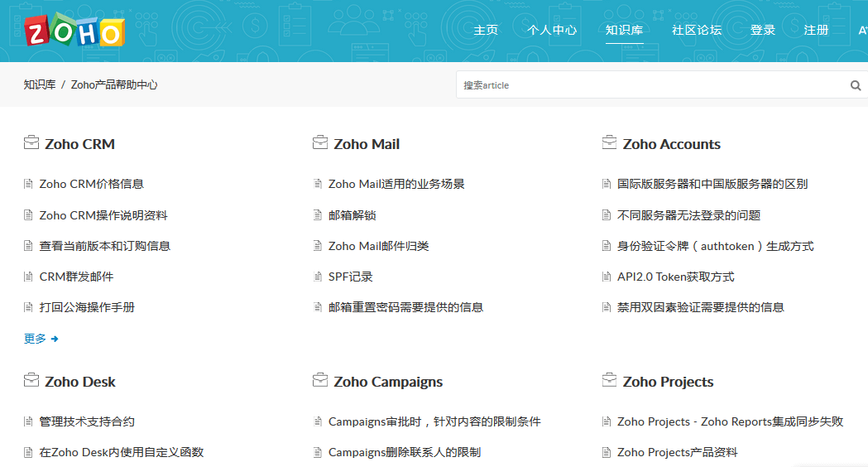
Task: Click the briefcase icon beside Zoho Mail
Action: [320, 143]
